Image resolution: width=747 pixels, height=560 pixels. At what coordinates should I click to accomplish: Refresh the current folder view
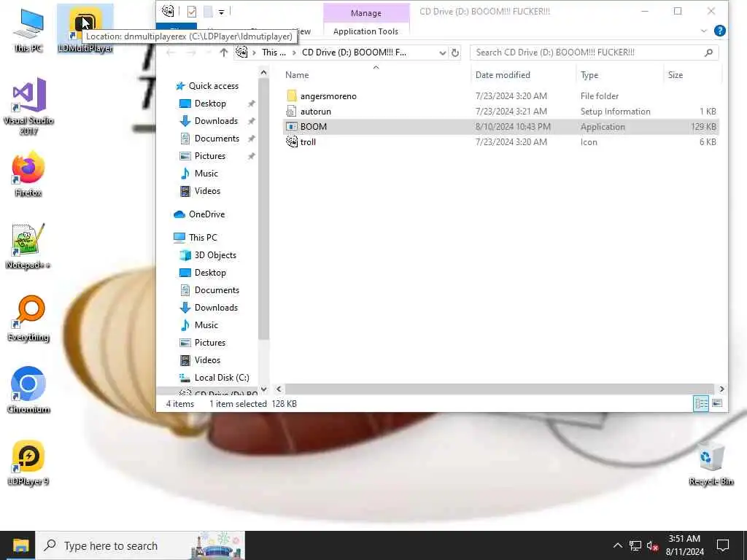tap(455, 52)
